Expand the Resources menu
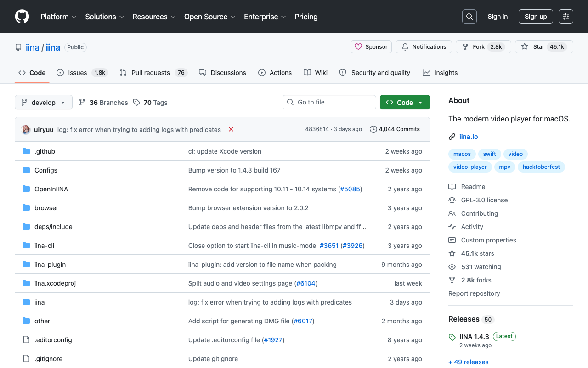This screenshot has width=588, height=368. pyautogui.click(x=154, y=17)
